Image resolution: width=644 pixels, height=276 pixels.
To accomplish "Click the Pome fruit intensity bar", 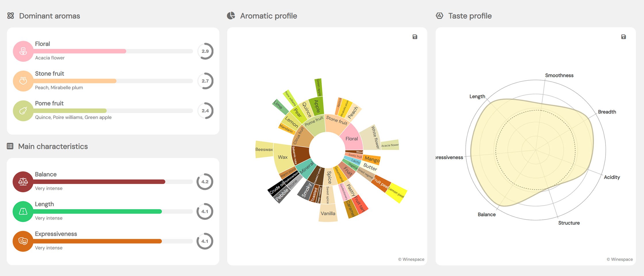I will click(x=113, y=111).
